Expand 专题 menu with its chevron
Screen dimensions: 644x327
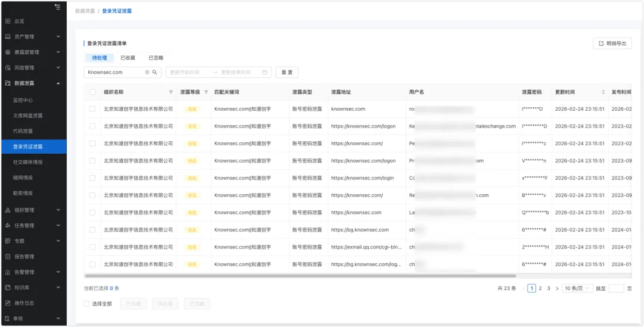pyautogui.click(x=58, y=241)
